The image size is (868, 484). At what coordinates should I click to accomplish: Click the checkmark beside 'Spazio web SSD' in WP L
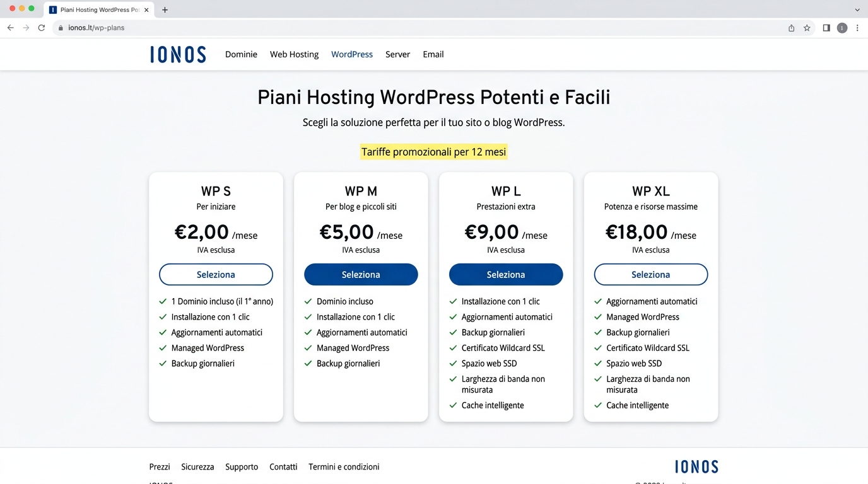click(453, 364)
